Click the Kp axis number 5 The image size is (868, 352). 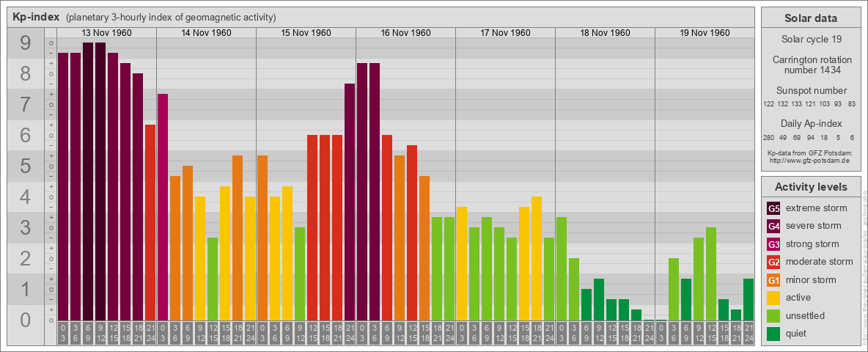[26, 166]
